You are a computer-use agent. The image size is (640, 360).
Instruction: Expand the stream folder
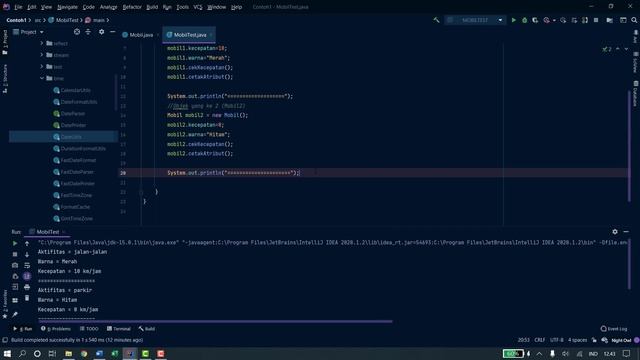(x=42, y=55)
